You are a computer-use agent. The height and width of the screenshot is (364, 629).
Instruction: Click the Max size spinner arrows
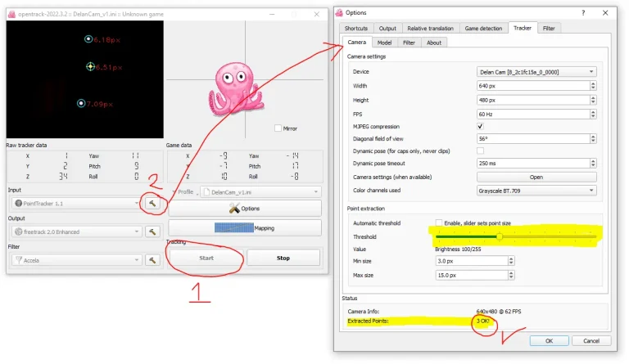(511, 275)
